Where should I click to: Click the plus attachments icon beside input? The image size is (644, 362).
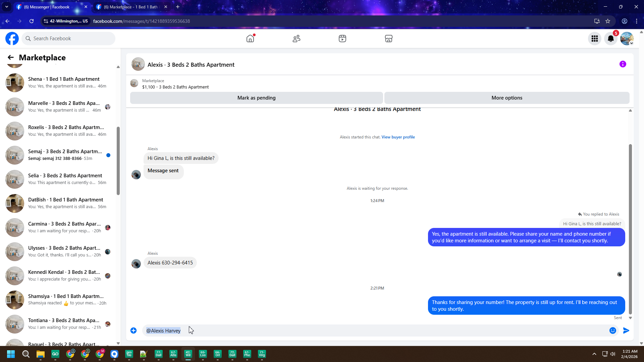coord(133,330)
